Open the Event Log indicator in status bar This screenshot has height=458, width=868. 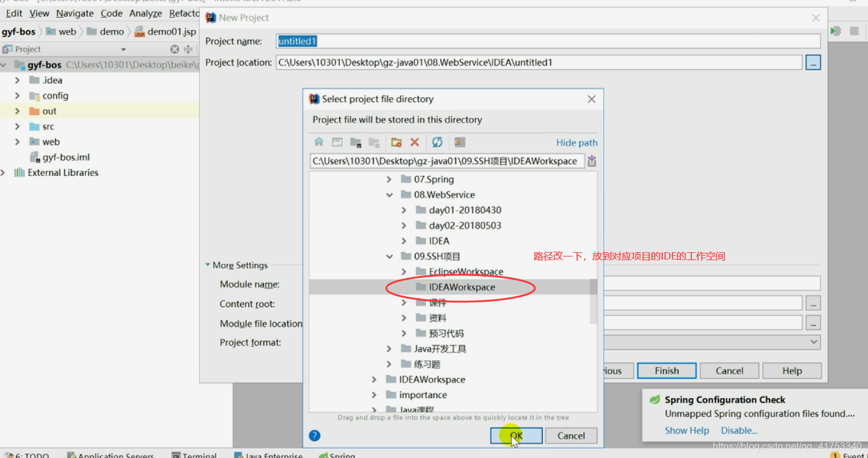pos(848,454)
